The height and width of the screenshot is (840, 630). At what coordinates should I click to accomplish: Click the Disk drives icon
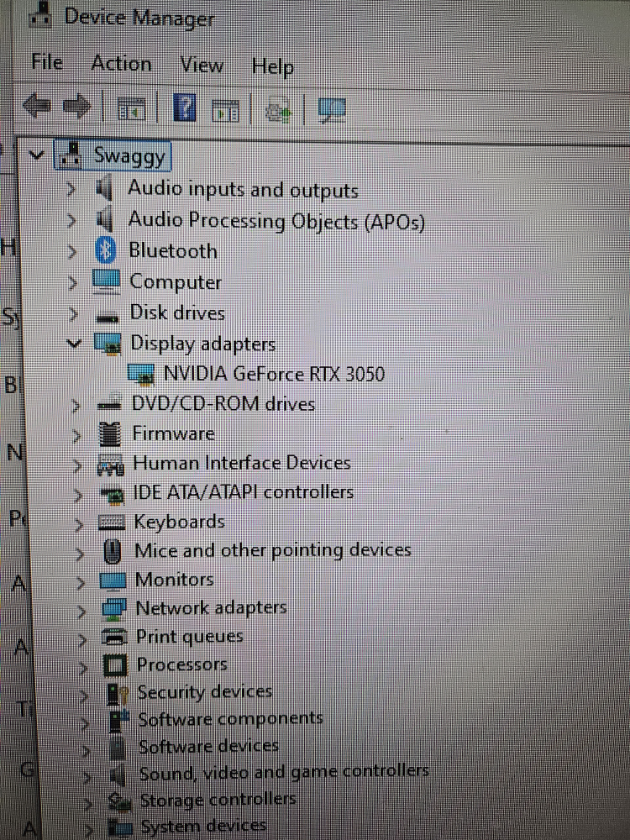108,318
